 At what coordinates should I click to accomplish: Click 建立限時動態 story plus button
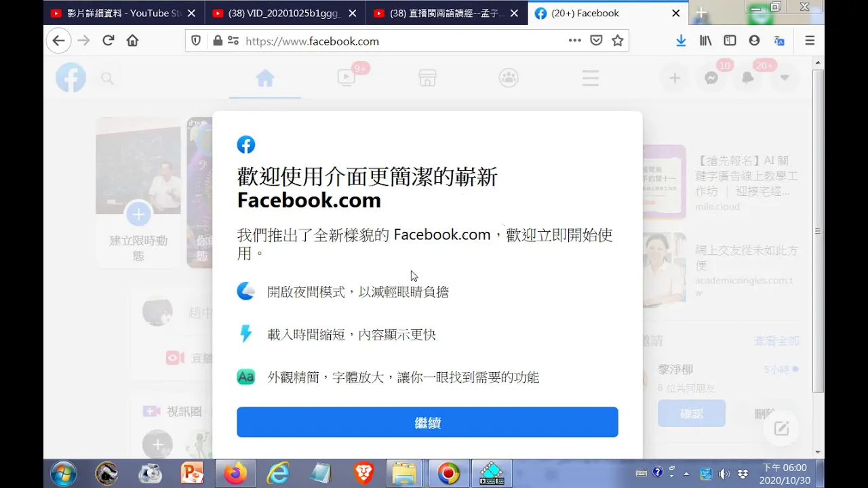click(x=138, y=215)
